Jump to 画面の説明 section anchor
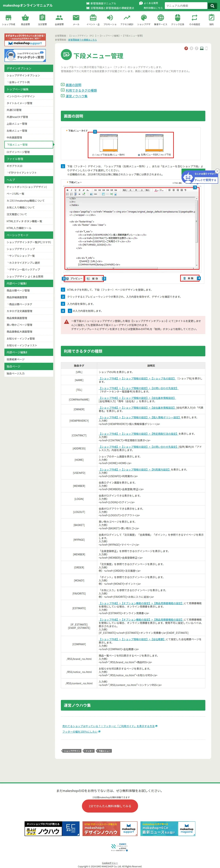 (73, 85)
